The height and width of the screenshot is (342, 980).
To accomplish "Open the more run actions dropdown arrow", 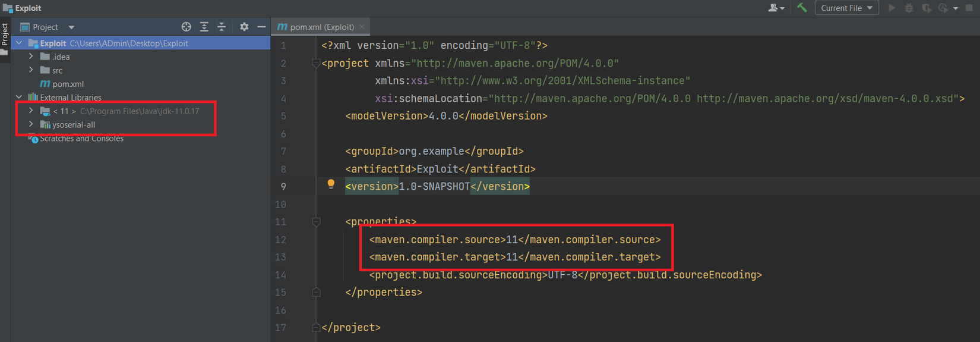I will pos(956,8).
